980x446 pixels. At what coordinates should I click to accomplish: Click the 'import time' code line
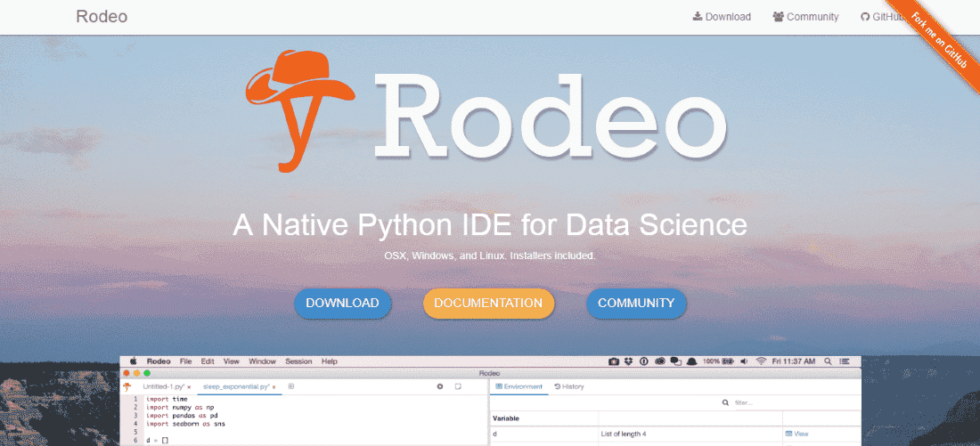(167, 399)
